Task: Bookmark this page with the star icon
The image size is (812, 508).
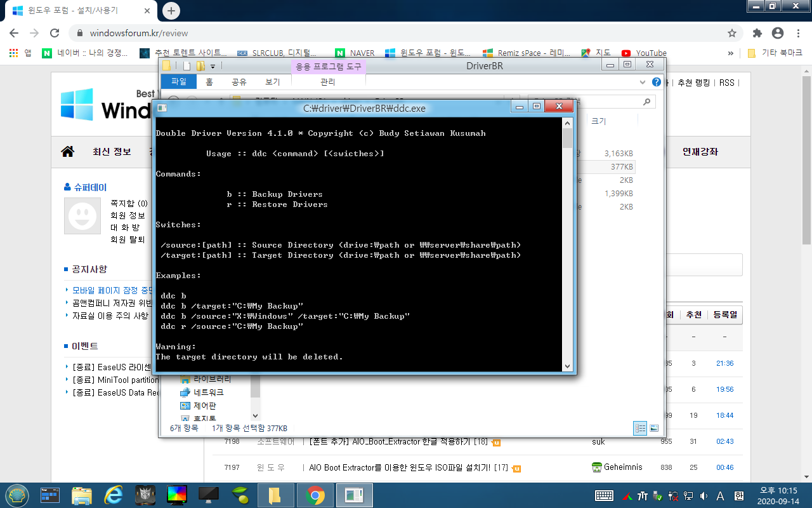Action: (x=732, y=33)
